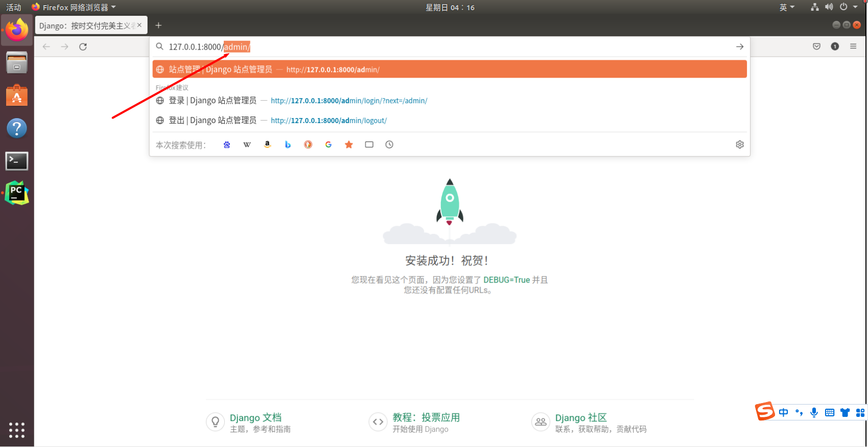Open the Help dock icon
Viewport: 868px width, 447px height.
pyautogui.click(x=17, y=128)
